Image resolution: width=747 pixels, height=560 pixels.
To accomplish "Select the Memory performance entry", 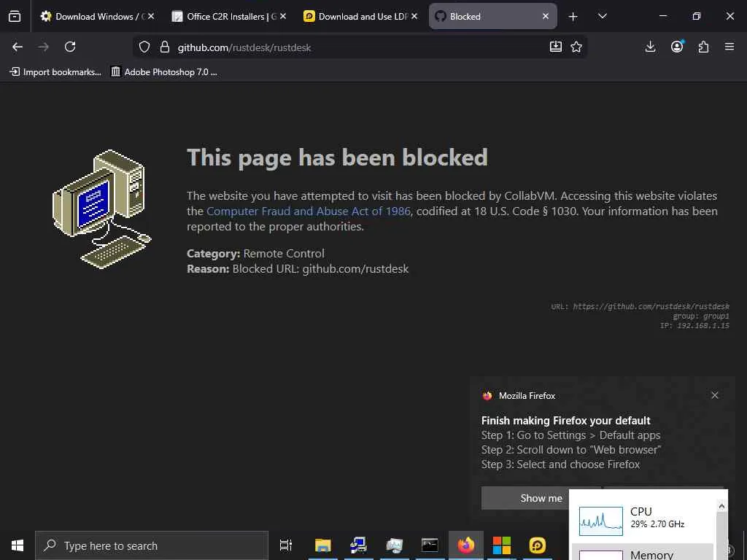I will tap(643, 553).
